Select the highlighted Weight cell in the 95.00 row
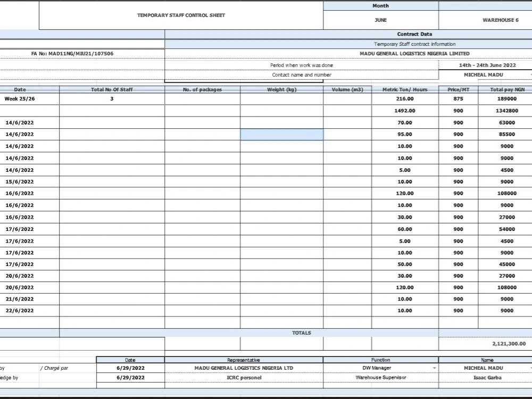Image resolution: width=532 pixels, height=399 pixels. click(281, 135)
